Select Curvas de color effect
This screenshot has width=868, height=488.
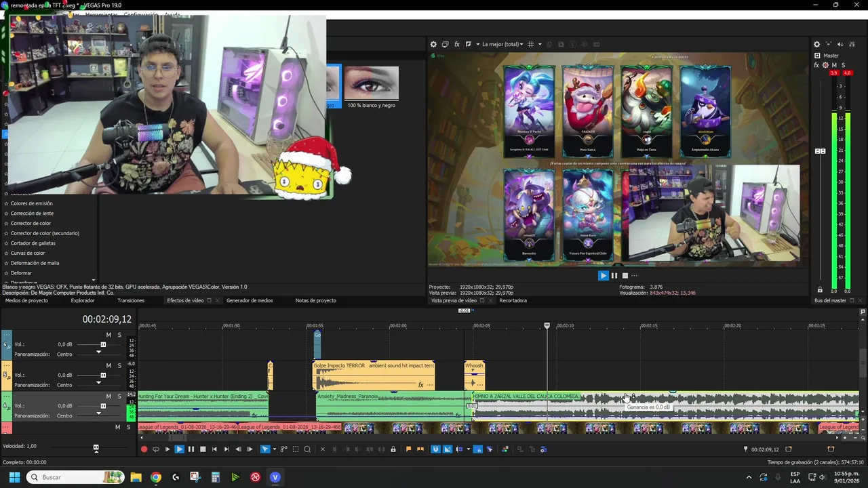[x=28, y=253]
